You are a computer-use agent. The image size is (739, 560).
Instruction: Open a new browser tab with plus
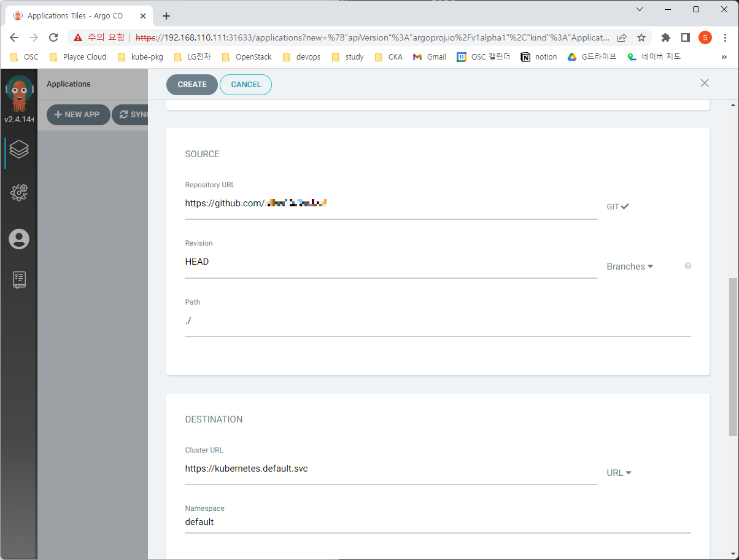(x=166, y=16)
